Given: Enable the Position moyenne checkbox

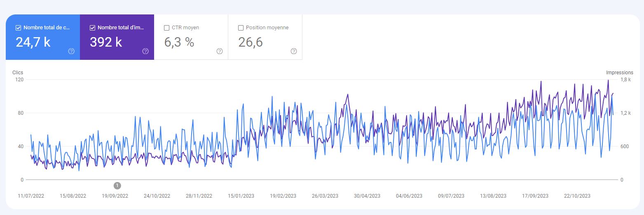Looking at the screenshot, I should [241, 28].
